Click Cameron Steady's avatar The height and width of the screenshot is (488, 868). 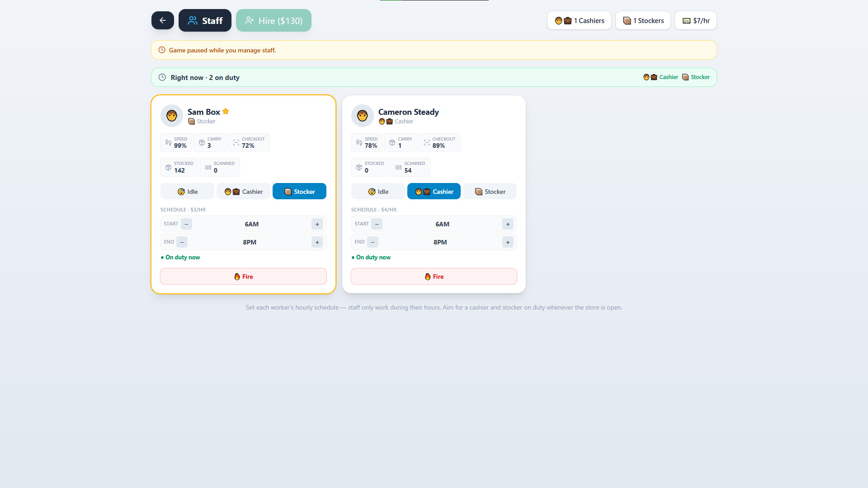coord(363,116)
